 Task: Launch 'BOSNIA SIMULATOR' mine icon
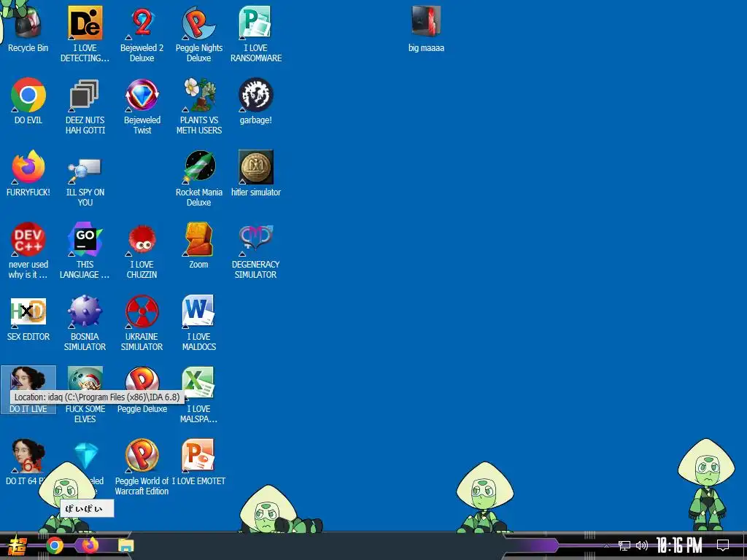tap(85, 322)
